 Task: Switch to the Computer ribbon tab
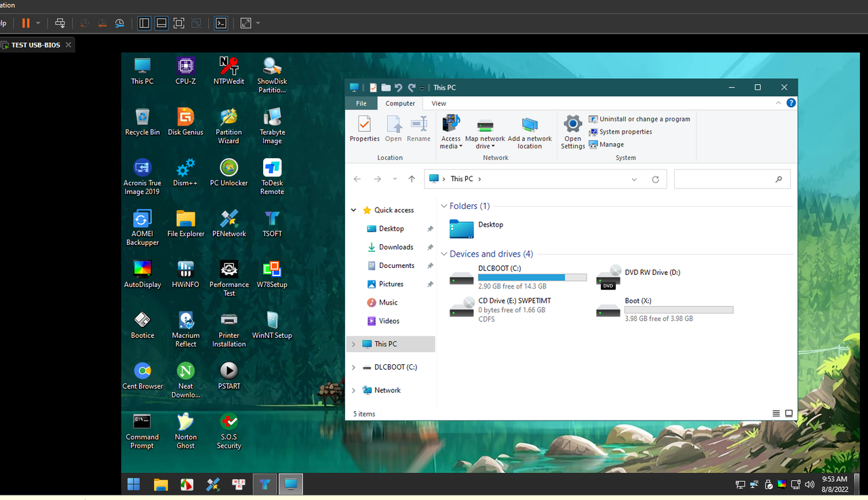point(400,103)
